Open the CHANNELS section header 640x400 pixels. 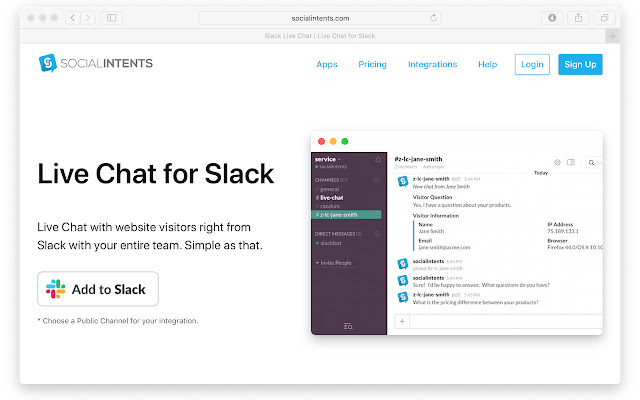tap(331, 180)
